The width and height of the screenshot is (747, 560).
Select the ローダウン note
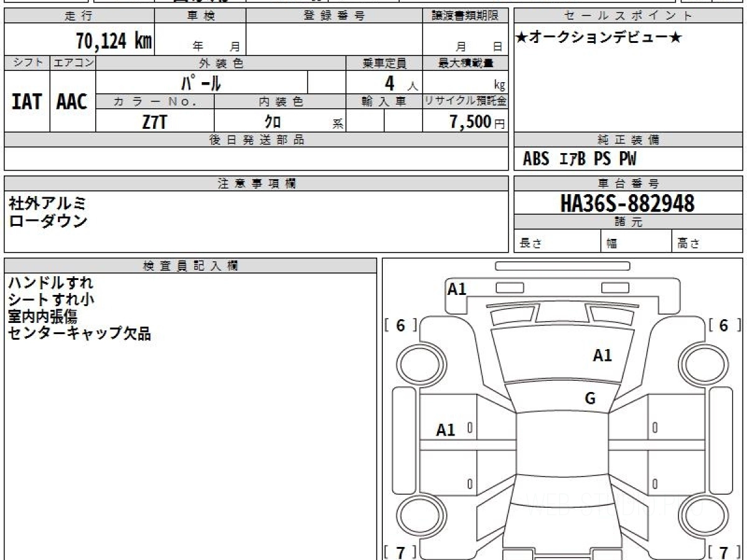pyautogui.click(x=48, y=220)
